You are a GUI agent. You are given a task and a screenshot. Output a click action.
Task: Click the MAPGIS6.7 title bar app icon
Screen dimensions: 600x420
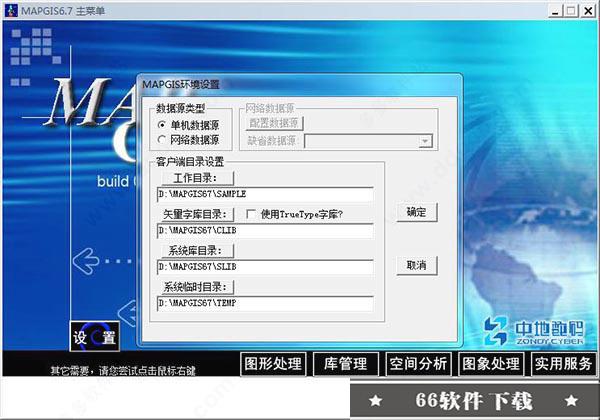(11, 10)
